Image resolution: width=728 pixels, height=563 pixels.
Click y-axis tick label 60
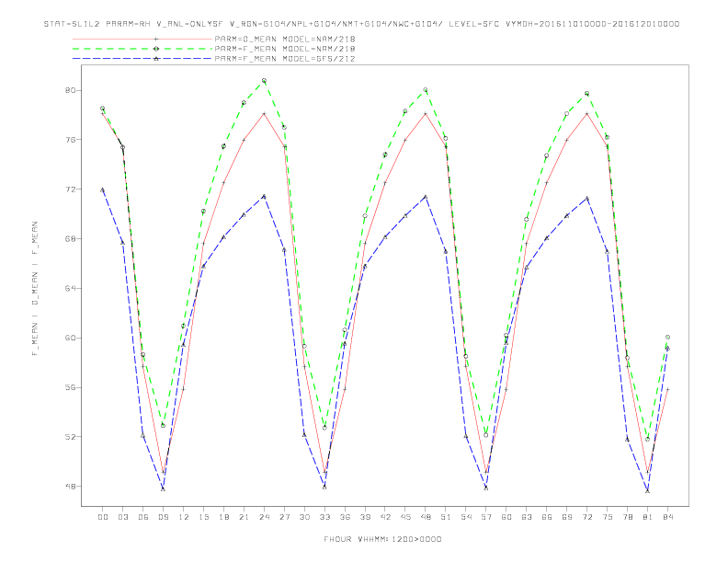click(x=70, y=338)
